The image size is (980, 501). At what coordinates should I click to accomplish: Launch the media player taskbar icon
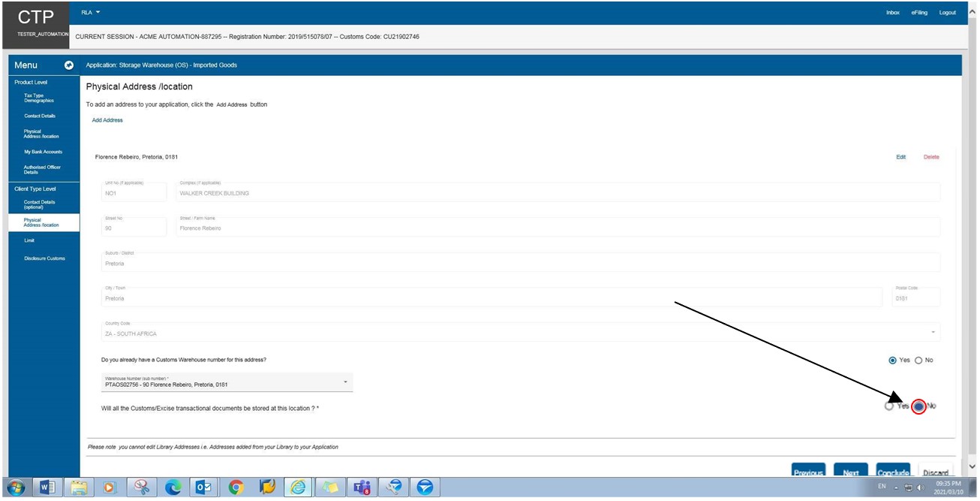(110, 487)
